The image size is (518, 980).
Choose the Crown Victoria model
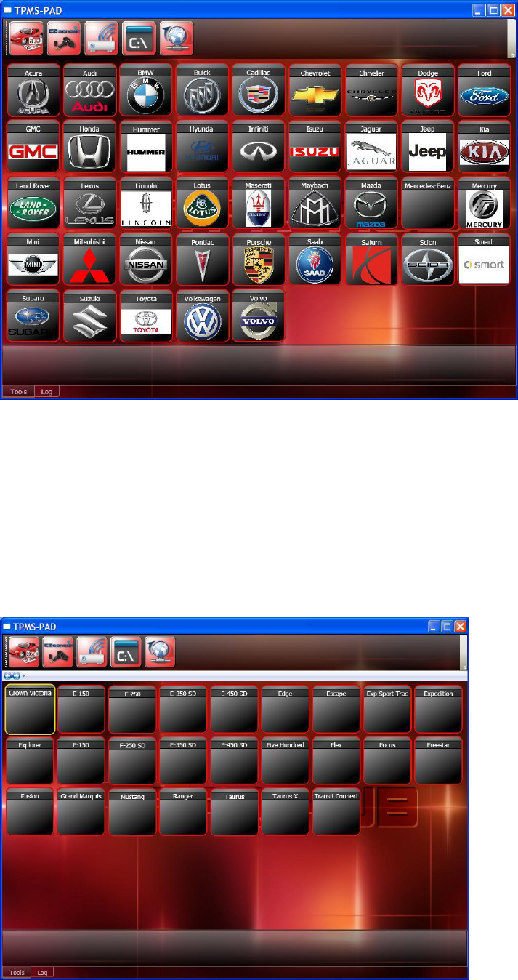(30, 709)
